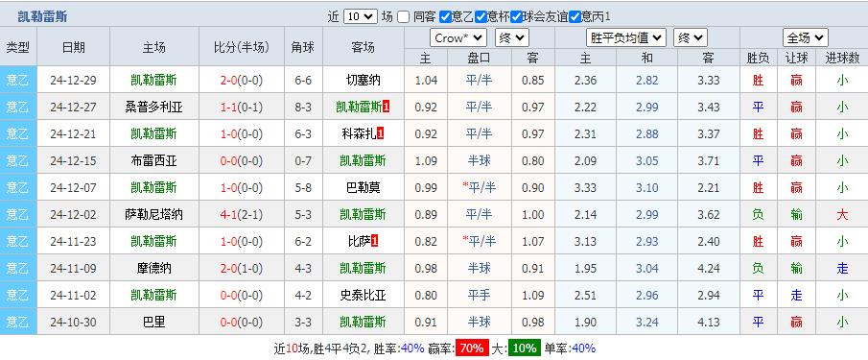
Task: Click date 24-12-21 cell
Action: [73, 133]
